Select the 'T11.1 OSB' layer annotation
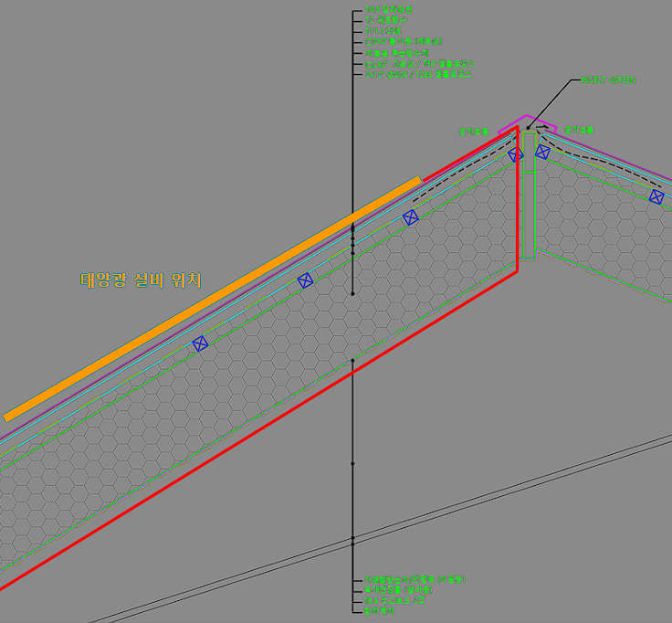This screenshot has width=672, height=623. point(383,31)
